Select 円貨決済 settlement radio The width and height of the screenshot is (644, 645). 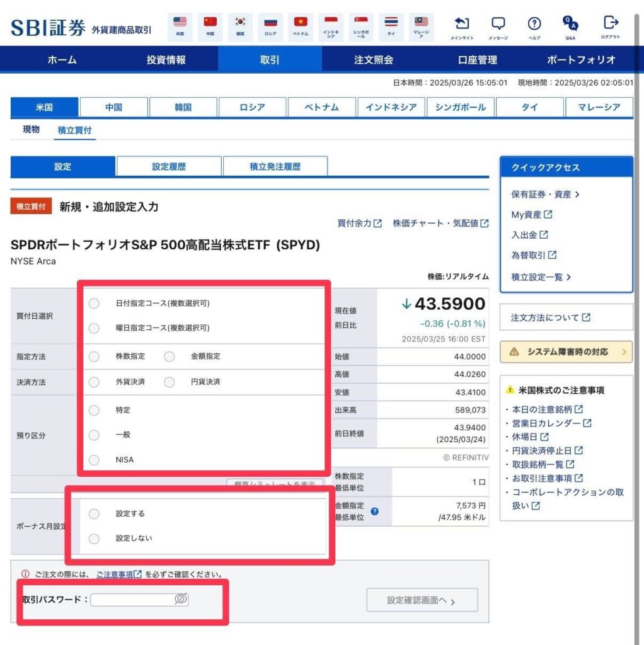pos(169,382)
